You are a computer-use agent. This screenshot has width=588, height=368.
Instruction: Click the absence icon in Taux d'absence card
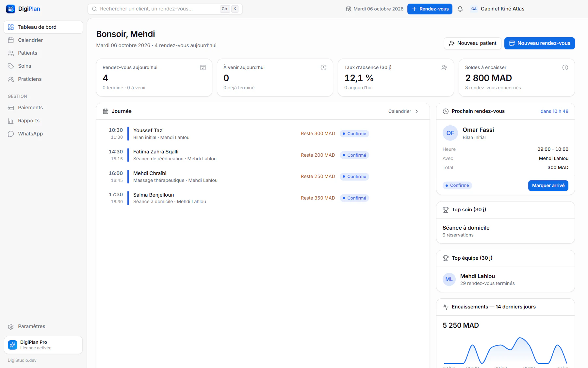coord(444,67)
